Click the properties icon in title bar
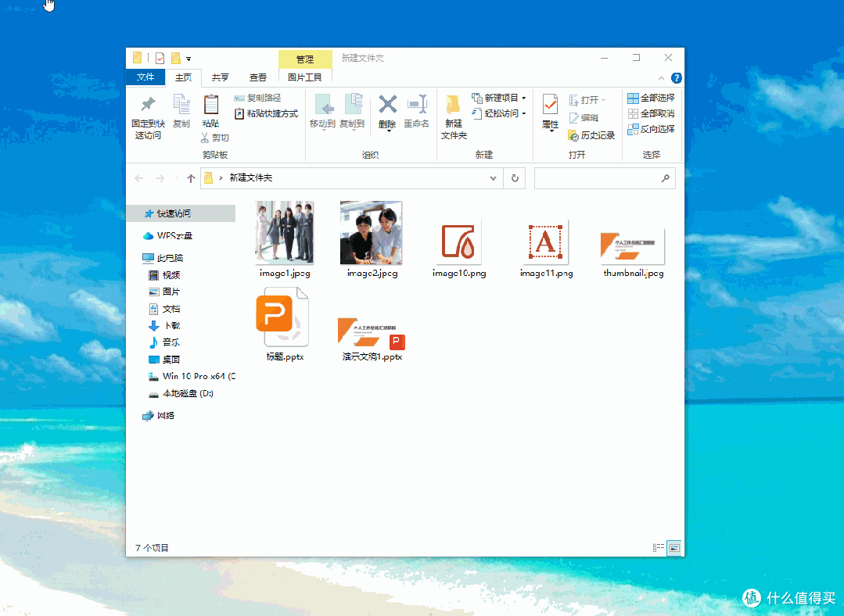The width and height of the screenshot is (844, 616). (x=160, y=58)
